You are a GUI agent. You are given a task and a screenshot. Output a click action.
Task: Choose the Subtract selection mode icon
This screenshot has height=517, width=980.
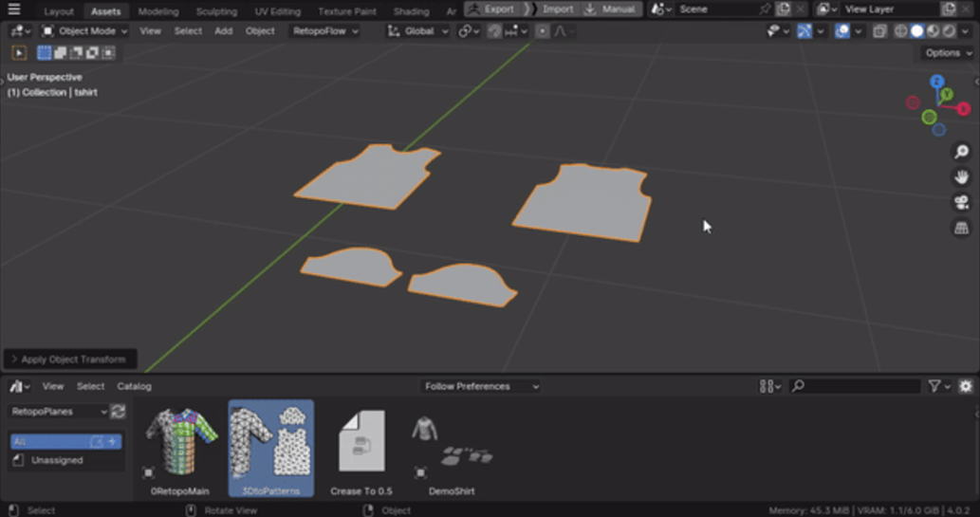pyautogui.click(x=76, y=53)
